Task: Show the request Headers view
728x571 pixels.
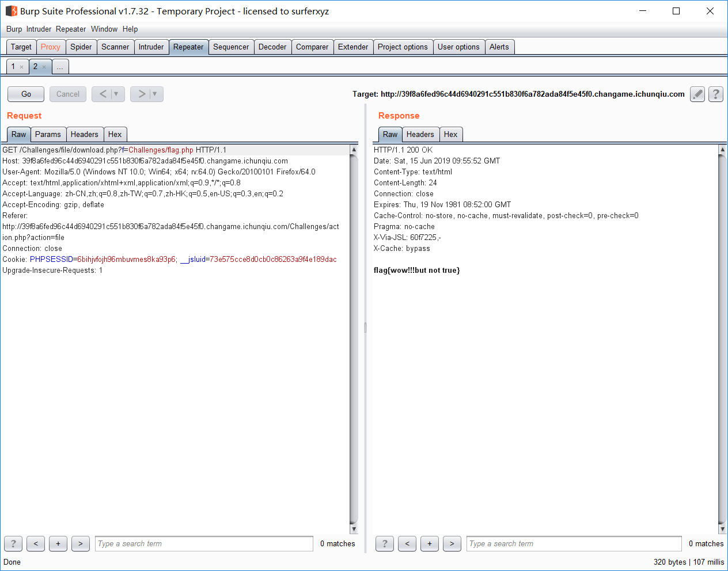Action: point(85,134)
